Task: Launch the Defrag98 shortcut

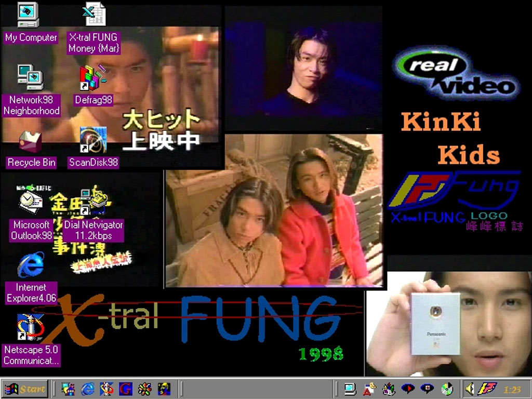Action: point(92,78)
